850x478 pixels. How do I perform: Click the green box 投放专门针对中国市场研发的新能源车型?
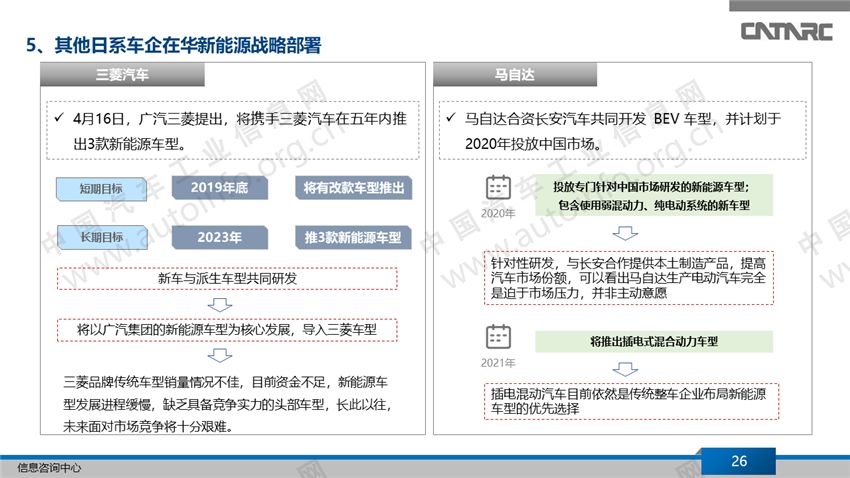654,196
